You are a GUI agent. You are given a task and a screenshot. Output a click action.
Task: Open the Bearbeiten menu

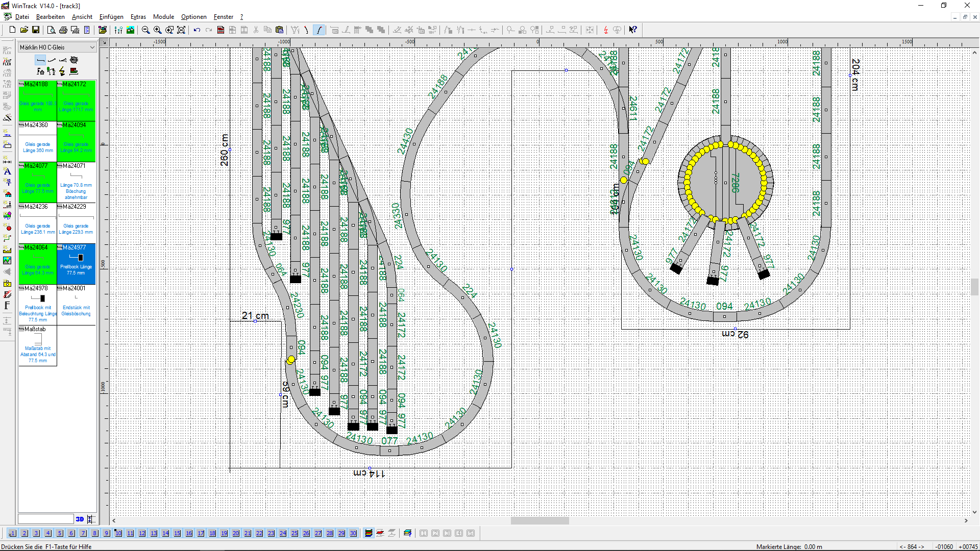50,17
